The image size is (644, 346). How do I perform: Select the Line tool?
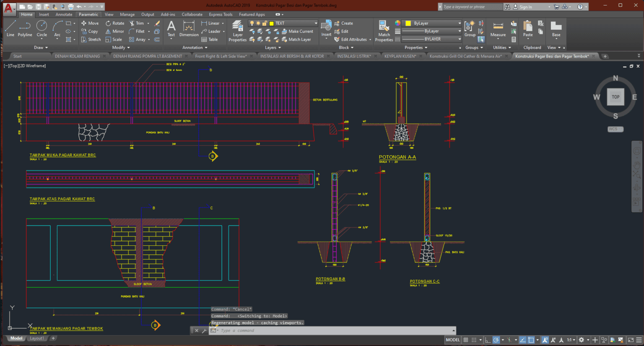tap(10, 29)
